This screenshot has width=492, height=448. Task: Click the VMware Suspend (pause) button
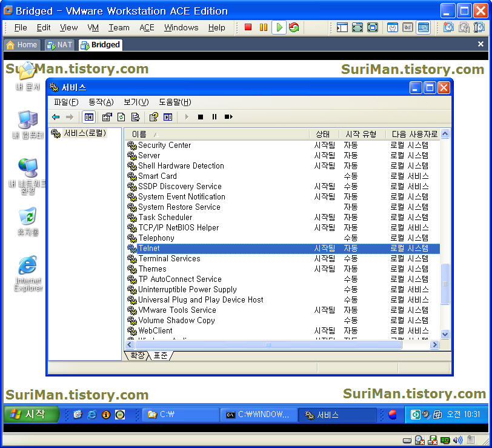[x=263, y=27]
